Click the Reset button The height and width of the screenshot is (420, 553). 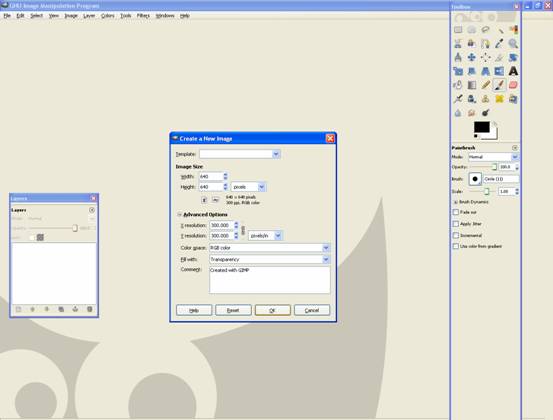point(233,310)
